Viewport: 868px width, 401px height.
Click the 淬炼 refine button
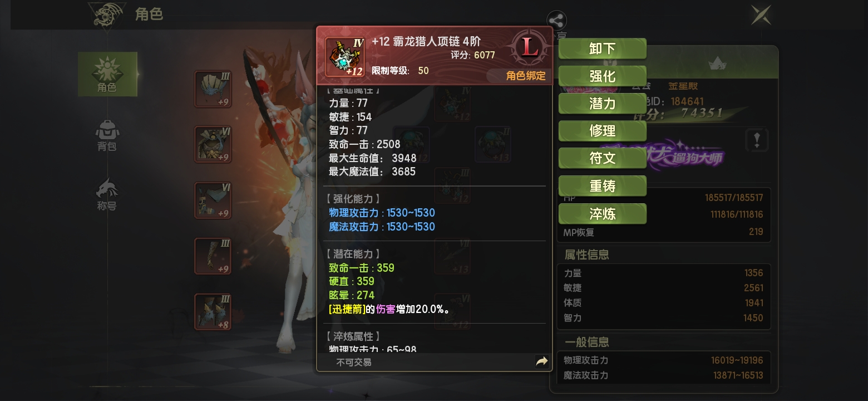(602, 214)
